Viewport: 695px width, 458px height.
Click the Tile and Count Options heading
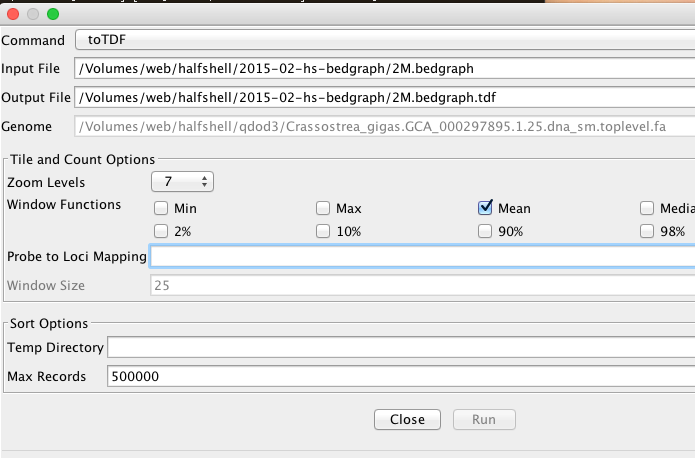coord(82,160)
